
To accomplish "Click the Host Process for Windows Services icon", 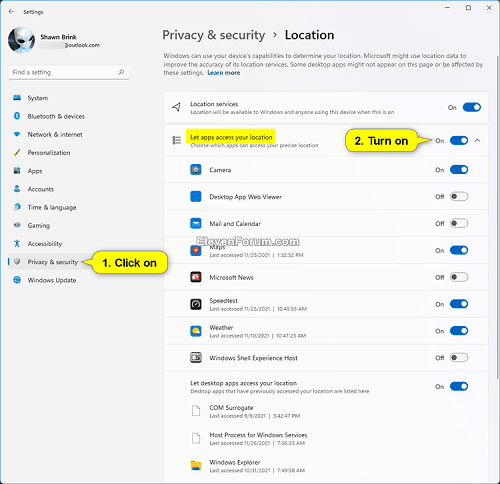I will (196, 438).
